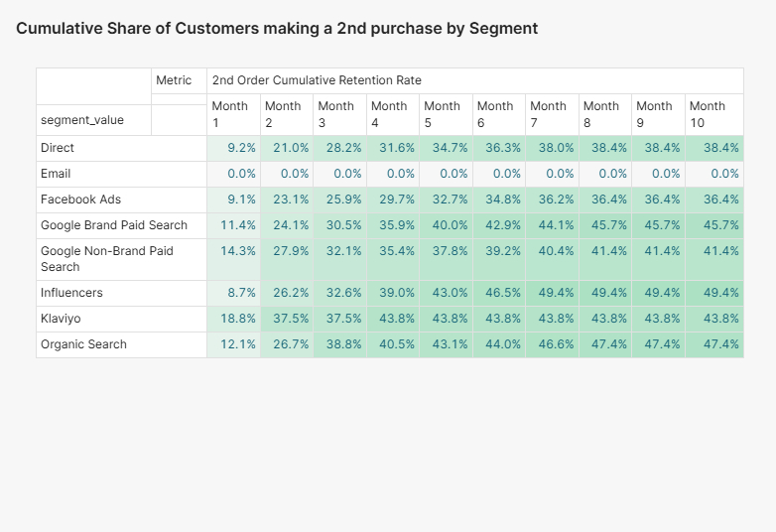Select the 2nd Order Cumulative Retention Rate header
The width and height of the screenshot is (776, 532).
click(x=317, y=80)
